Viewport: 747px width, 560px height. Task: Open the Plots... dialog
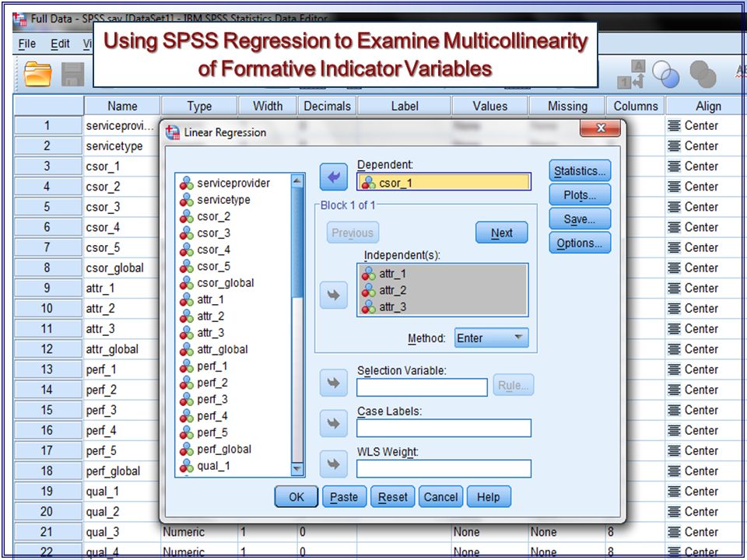[x=579, y=195]
